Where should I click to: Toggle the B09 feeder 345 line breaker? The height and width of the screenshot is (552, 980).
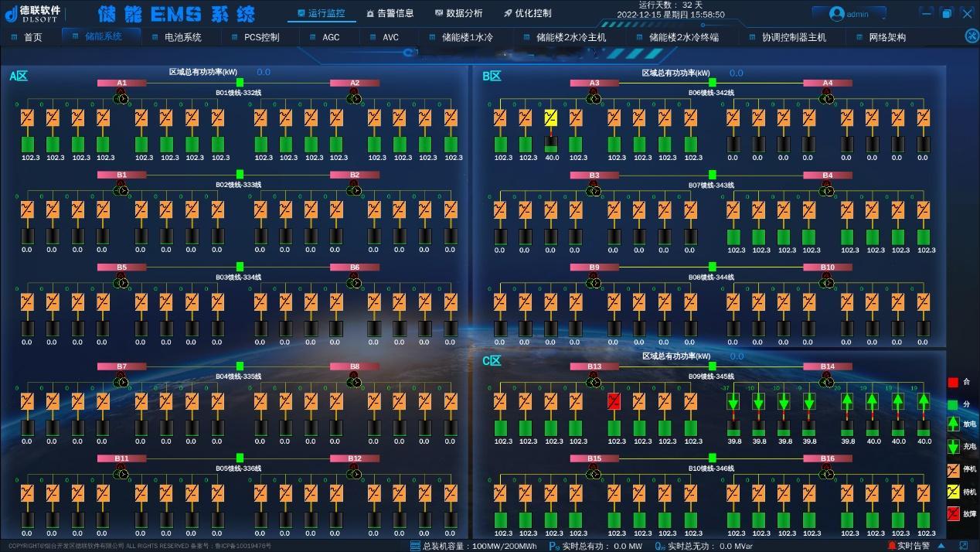[x=713, y=366]
